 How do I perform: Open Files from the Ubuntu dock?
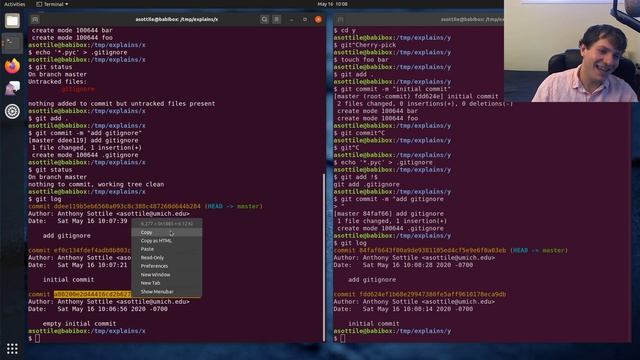coord(12,20)
